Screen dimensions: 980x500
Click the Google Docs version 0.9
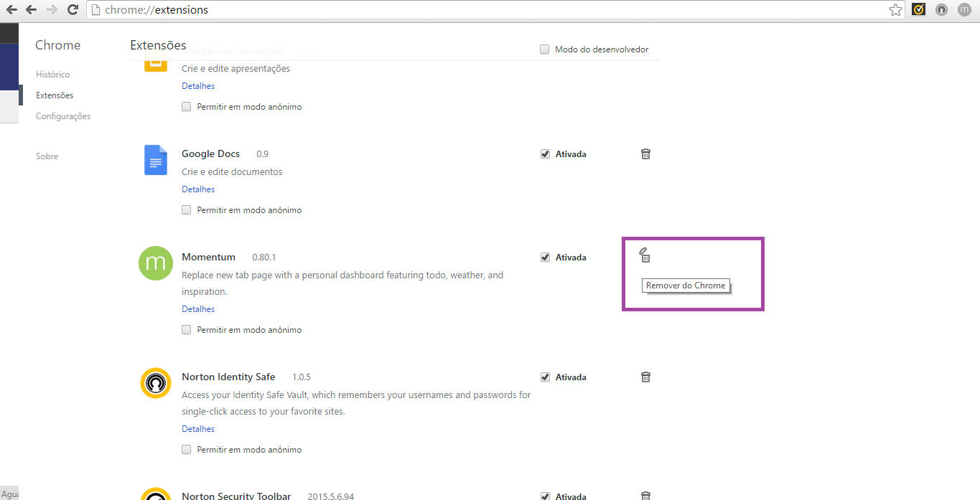[x=263, y=154]
